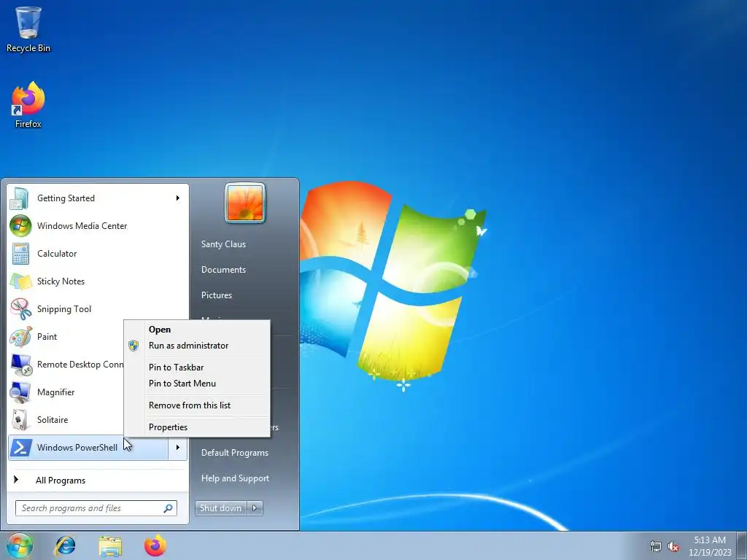Expand the Getting Started jump list arrow
Screen dimensions: 747x560
(x=178, y=198)
